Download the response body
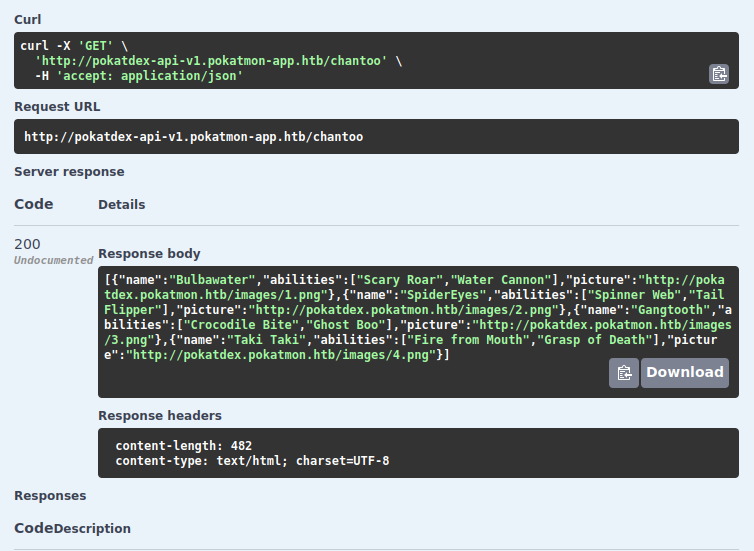This screenshot has height=551, width=754. pyautogui.click(x=684, y=373)
